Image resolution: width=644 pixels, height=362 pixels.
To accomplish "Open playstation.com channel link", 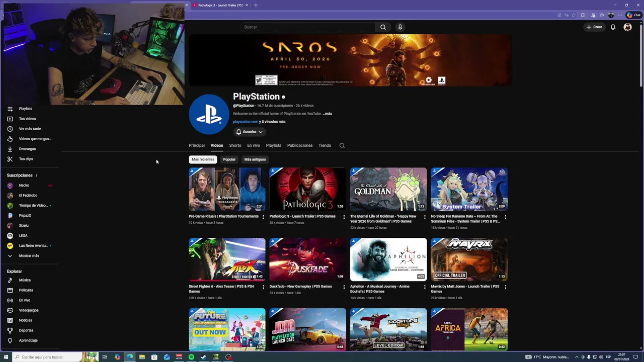I will [x=246, y=122].
